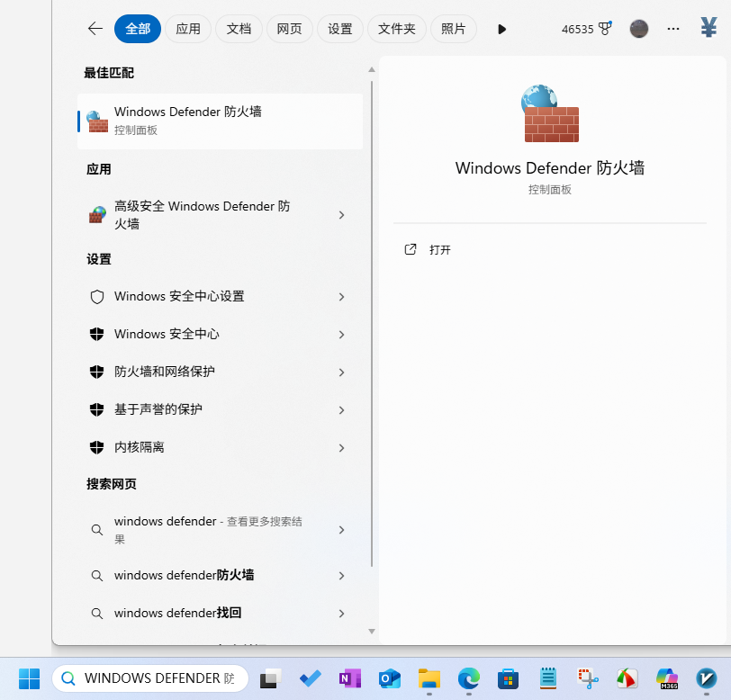Open the Microsoft Store taskbar icon

(x=508, y=678)
